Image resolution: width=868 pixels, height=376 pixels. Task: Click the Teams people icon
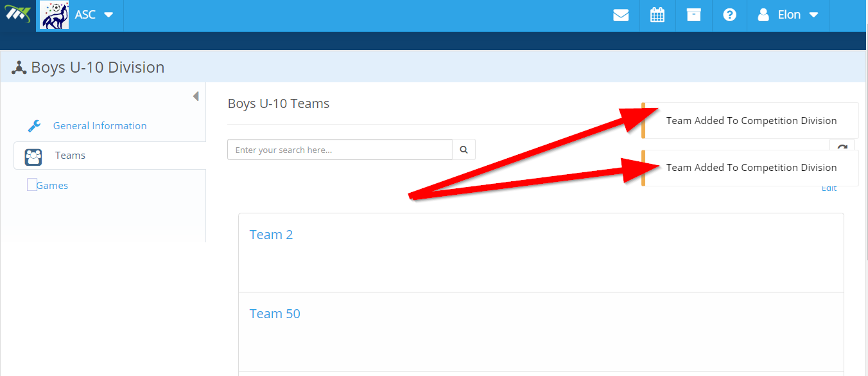[x=33, y=156]
